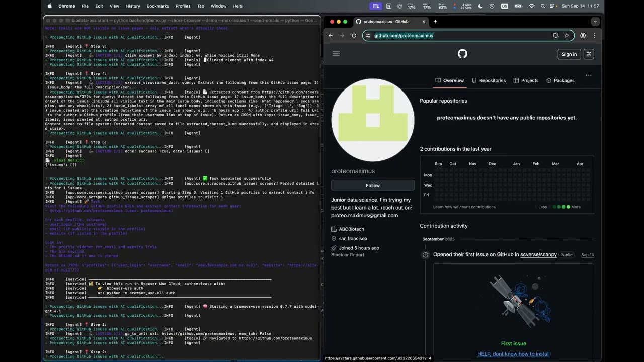Click the Now Playing menu bar icon
Image resolution: width=644 pixels, height=362 pixels.
click(x=492, y=6)
